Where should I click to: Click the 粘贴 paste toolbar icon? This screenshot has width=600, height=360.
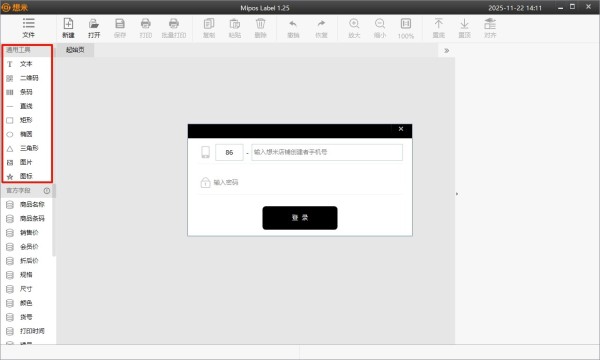tap(235, 24)
